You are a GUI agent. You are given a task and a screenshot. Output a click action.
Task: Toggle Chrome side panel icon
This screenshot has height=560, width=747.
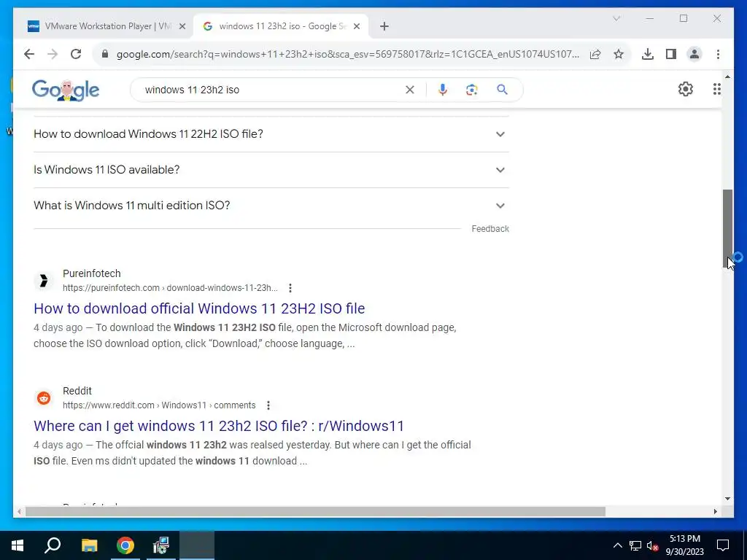671,54
